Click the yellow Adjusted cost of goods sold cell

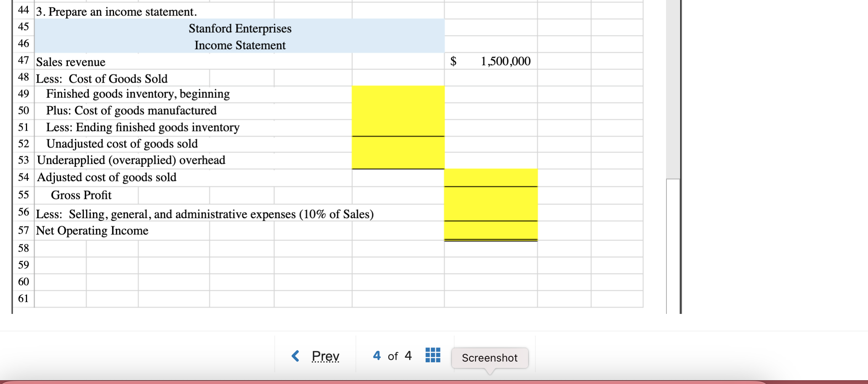point(491,178)
